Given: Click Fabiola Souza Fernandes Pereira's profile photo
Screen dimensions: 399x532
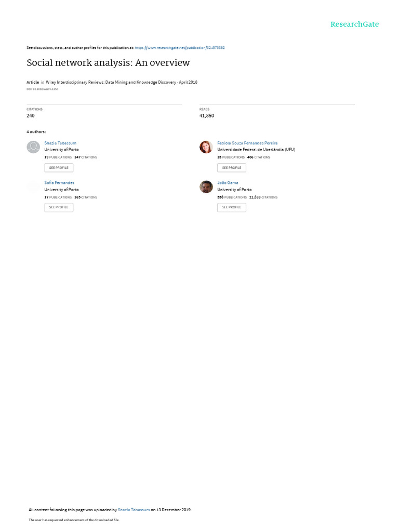Looking at the screenshot, I should 206,147.
